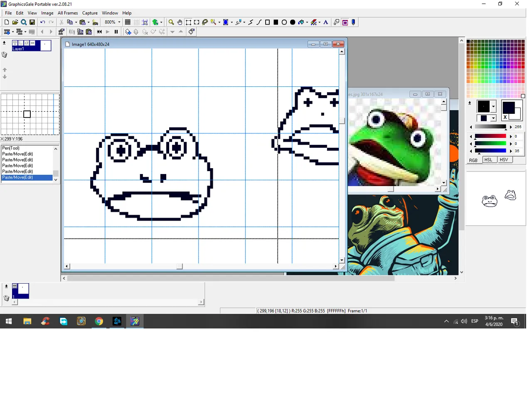
Task: Select the highlighted Paste/Move(Edit) history entry
Action: pos(27,177)
